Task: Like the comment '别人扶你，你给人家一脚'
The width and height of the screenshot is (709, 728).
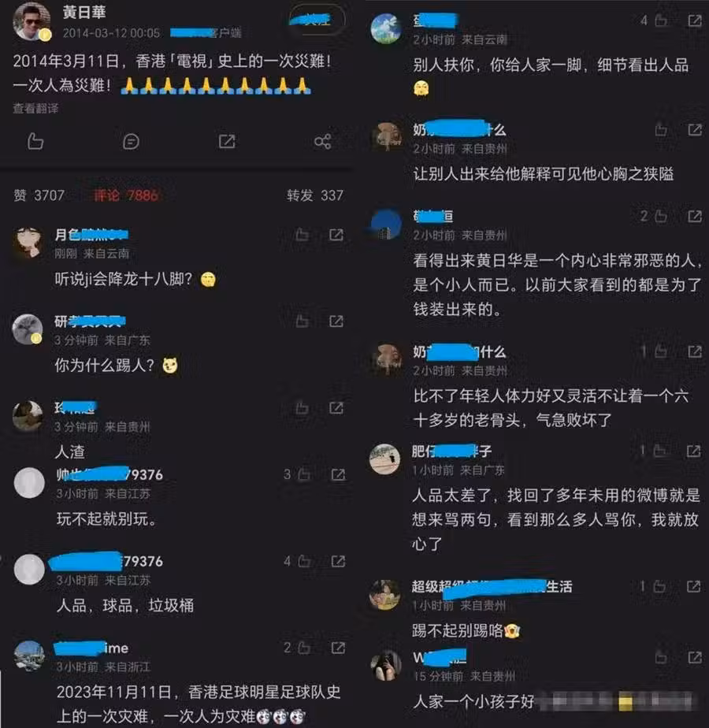Action: pos(660,20)
